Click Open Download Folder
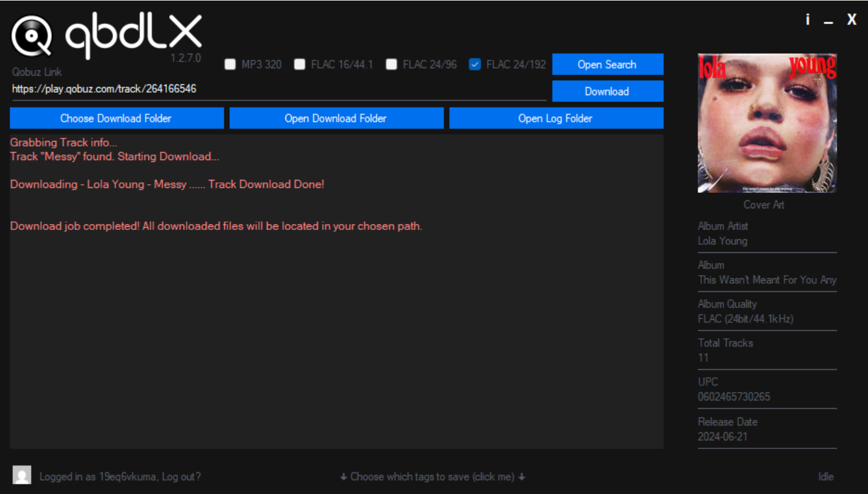 [336, 118]
